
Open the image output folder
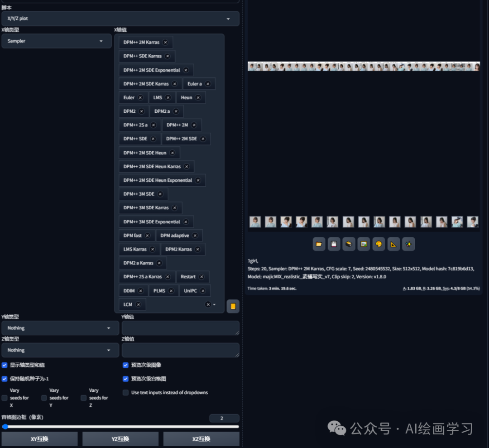pos(319,244)
